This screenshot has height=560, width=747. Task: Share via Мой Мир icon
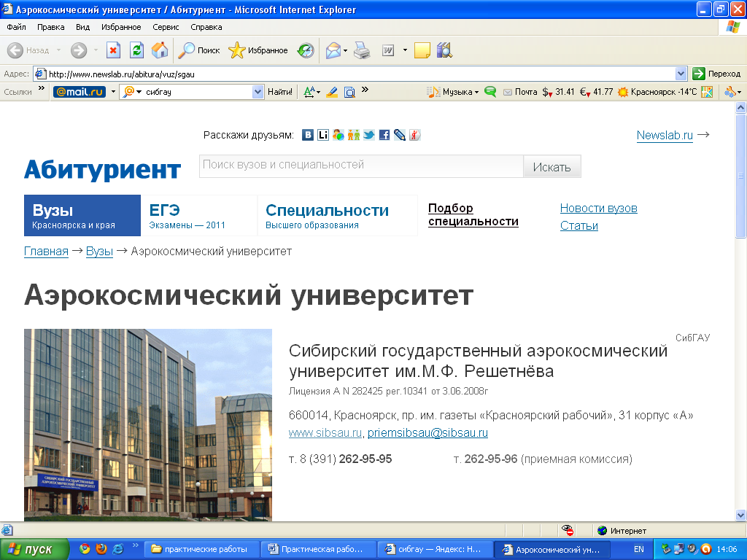click(x=338, y=135)
